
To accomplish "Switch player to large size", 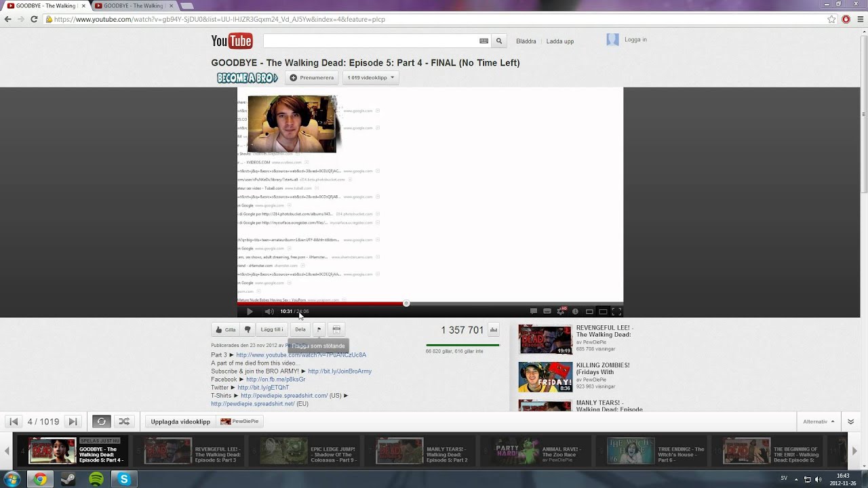I will pos(603,312).
